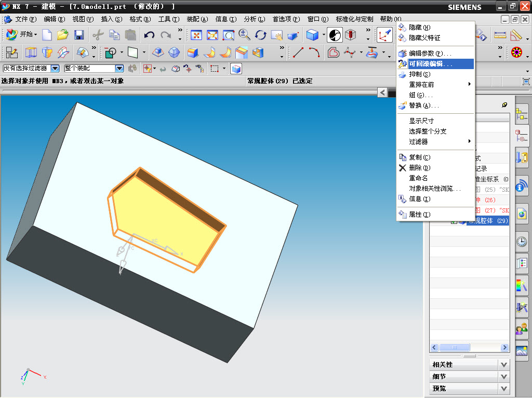Click the Sketch icon in feature toolbar
Viewport: 532px width, 398px height.
click(11, 52)
